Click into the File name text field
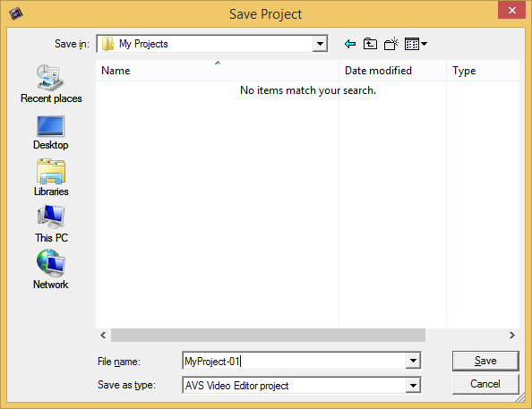The height and width of the screenshot is (409, 532). pos(294,361)
